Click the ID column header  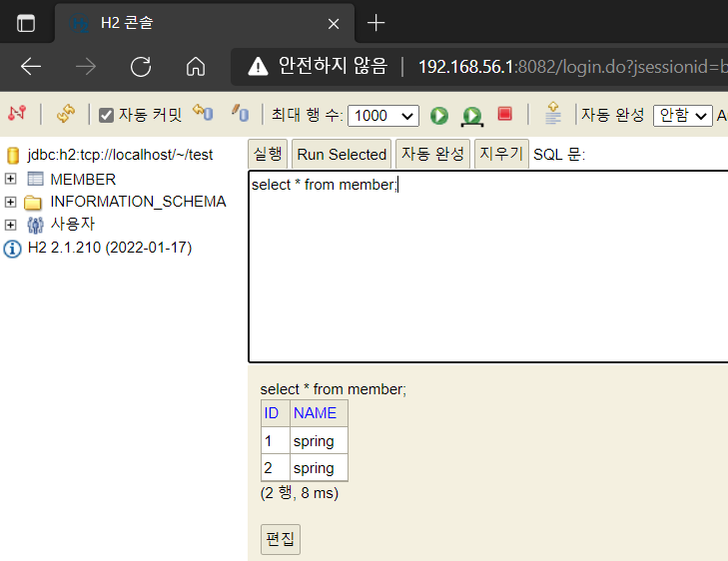(x=276, y=413)
